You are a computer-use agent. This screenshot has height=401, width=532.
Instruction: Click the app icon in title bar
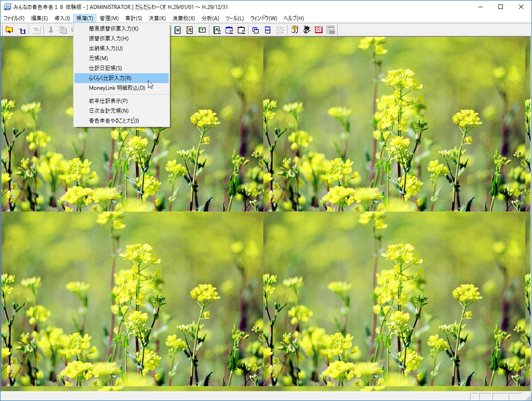(7, 7)
